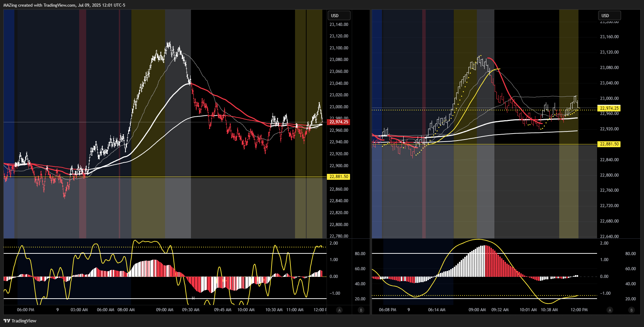
Task: Click the 22,820.00 price axis label
Action: [339, 213]
